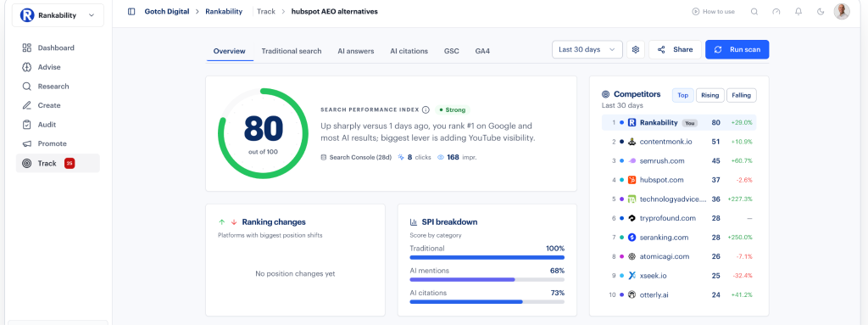
Task: Click the atomicagi.com logo icon
Action: (632, 257)
